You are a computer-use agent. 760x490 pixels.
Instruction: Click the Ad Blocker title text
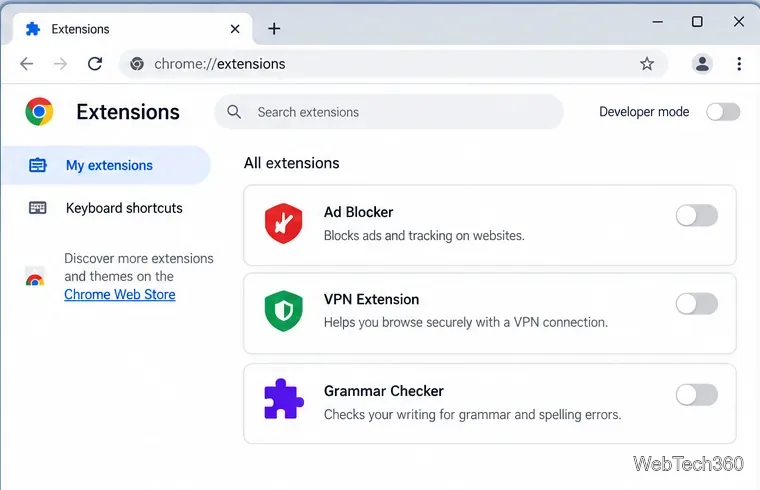point(358,212)
